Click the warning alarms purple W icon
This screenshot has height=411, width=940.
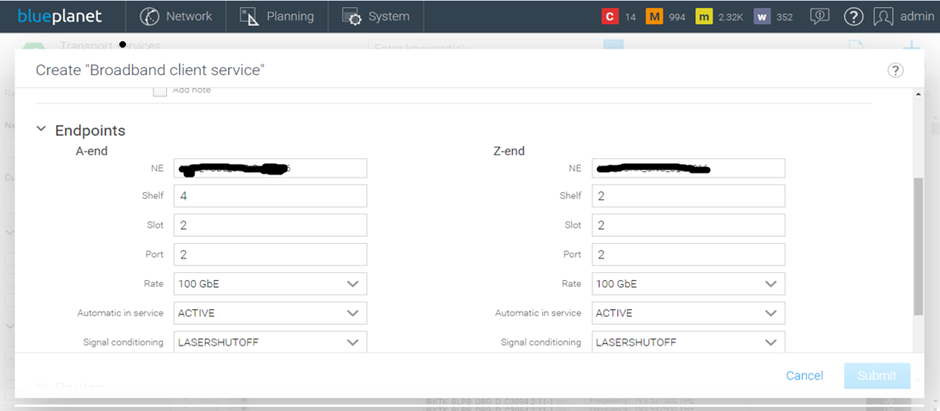[762, 16]
